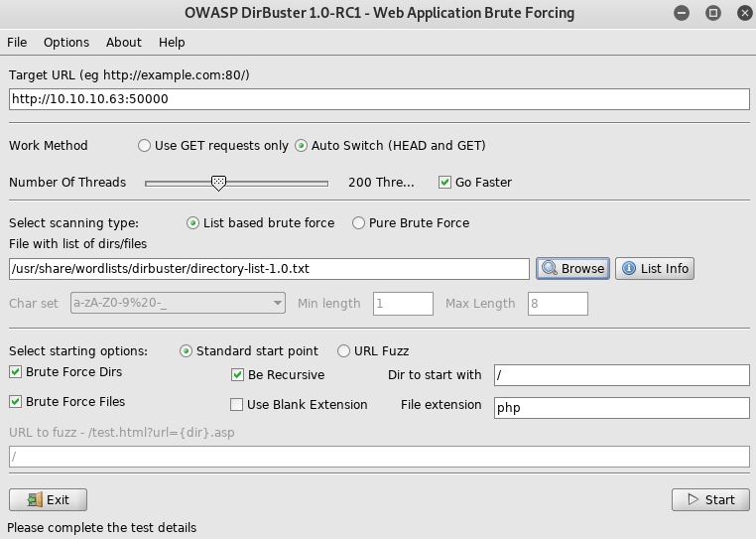Click the Start play triangle icon
Viewport: 756px width, 539px height.
(692, 499)
